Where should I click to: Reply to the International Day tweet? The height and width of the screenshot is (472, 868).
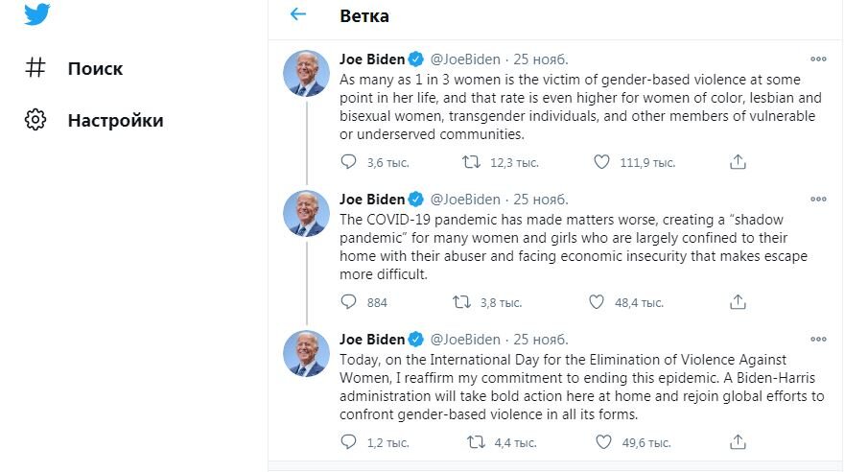(x=348, y=442)
